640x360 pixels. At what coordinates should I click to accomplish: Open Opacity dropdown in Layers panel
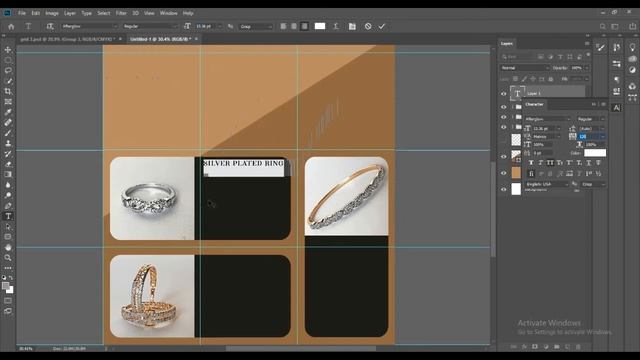587,68
